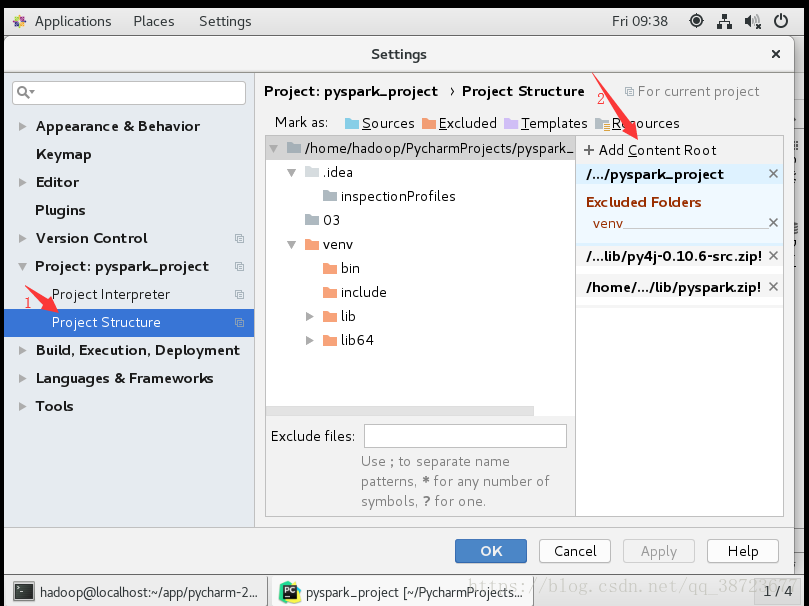Remove the py4j-0.10.6-src.zip content root
The image size is (809, 606).
pyautogui.click(x=773, y=256)
